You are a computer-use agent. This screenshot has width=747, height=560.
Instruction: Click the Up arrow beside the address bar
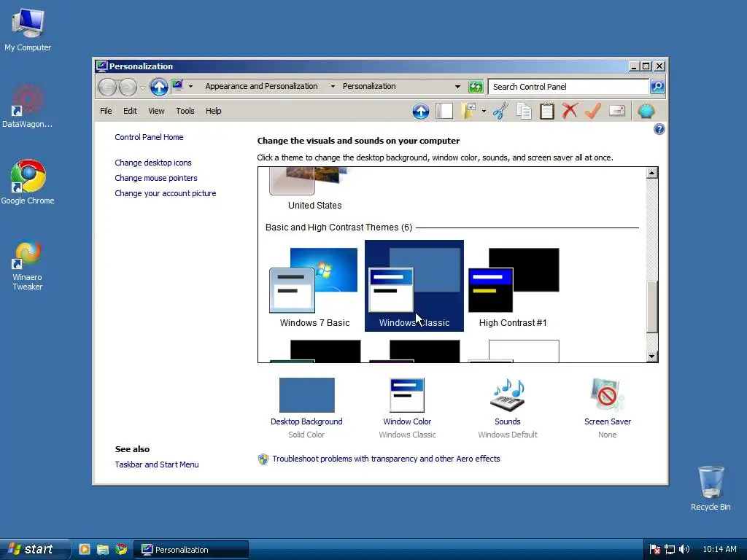159,87
